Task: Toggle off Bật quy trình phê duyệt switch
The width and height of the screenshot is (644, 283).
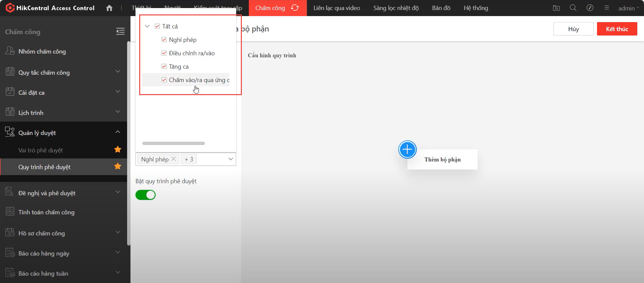Action: [146, 195]
